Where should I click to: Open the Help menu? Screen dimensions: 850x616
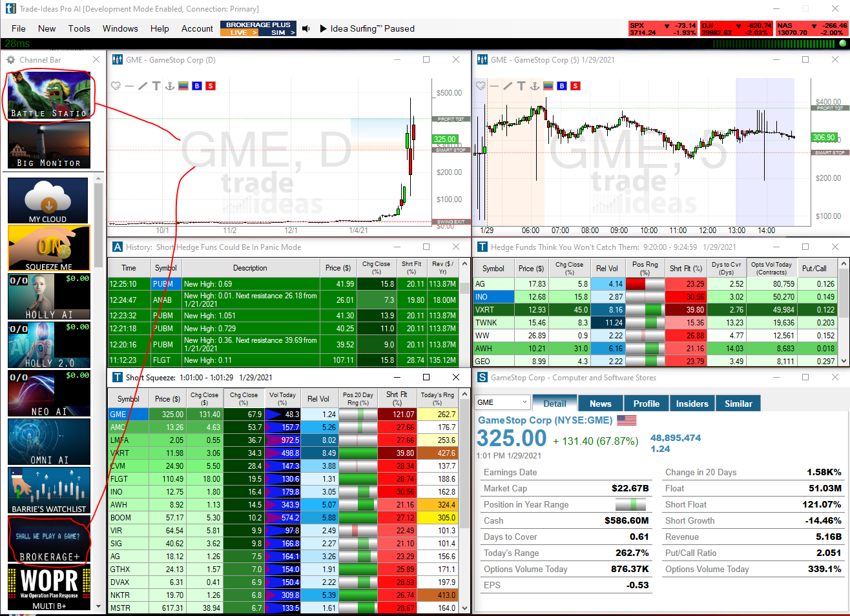(160, 28)
